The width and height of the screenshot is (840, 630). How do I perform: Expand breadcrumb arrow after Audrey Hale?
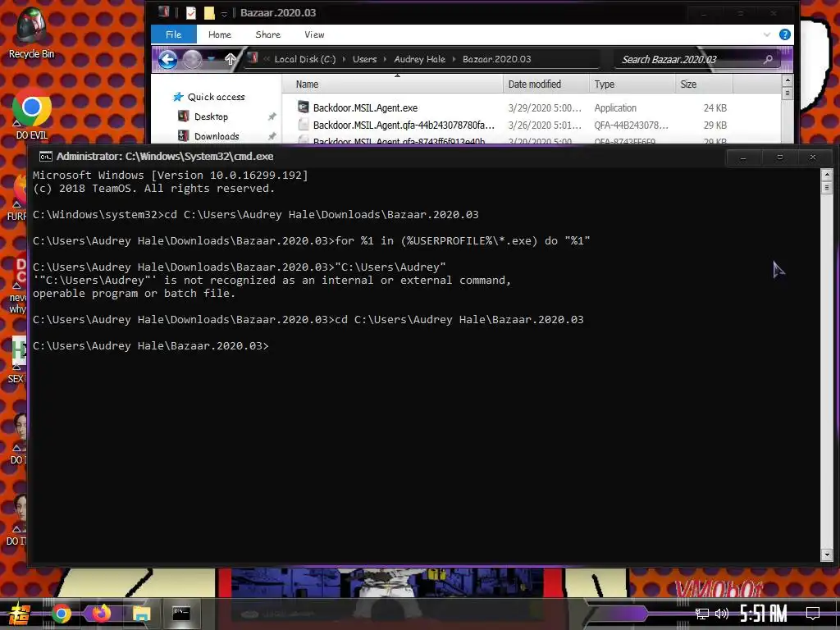point(454,59)
